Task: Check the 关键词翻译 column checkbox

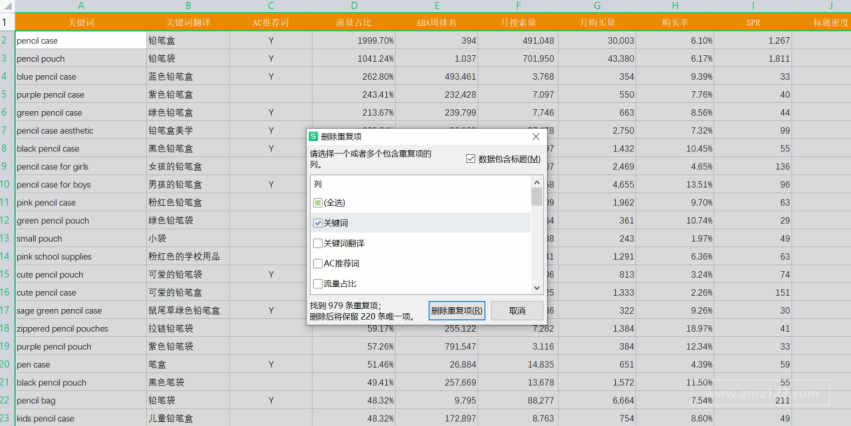Action: point(318,243)
